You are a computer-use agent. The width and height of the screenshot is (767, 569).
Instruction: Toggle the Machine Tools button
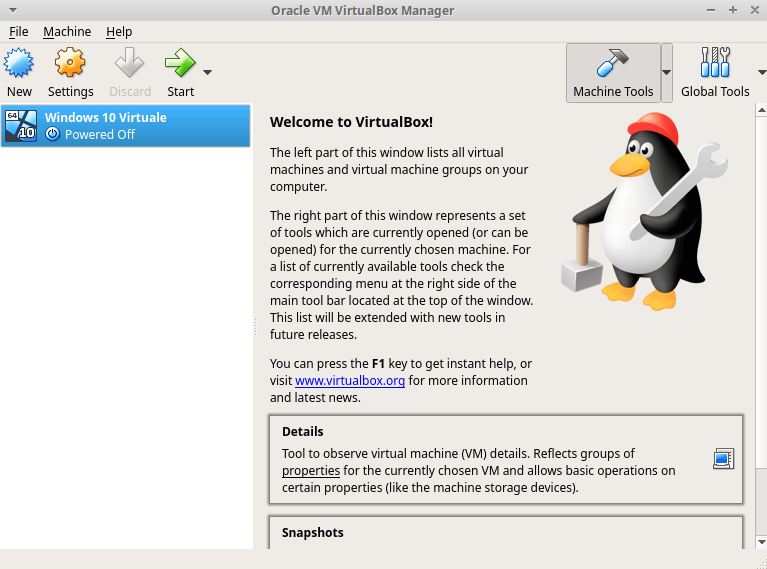pos(613,73)
